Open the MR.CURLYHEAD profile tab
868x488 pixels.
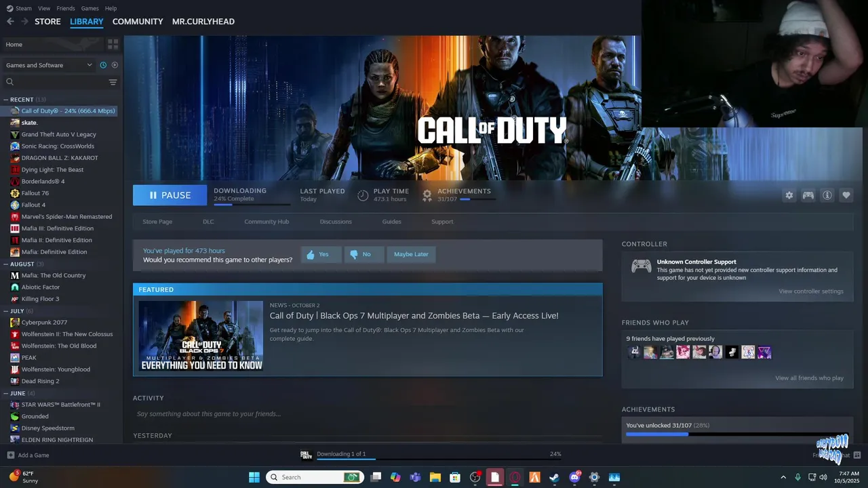[x=203, y=22]
